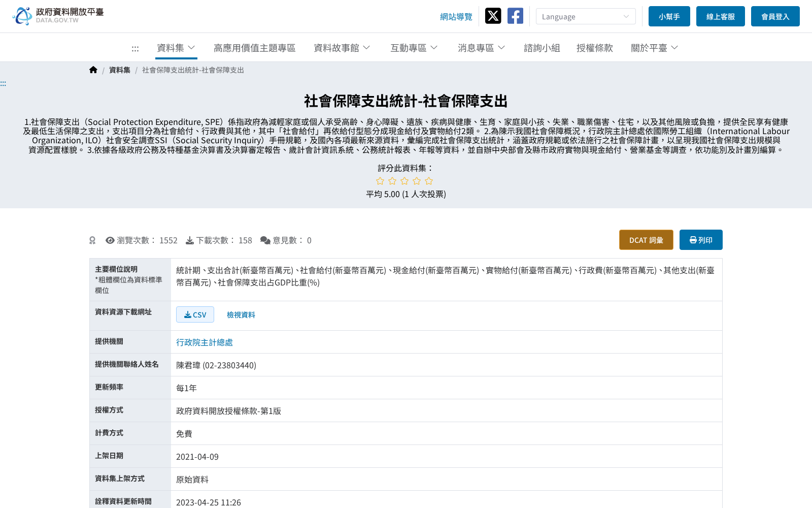This screenshot has height=508, width=812.
Task: Expand the 資料故事館 menu
Action: coord(342,48)
